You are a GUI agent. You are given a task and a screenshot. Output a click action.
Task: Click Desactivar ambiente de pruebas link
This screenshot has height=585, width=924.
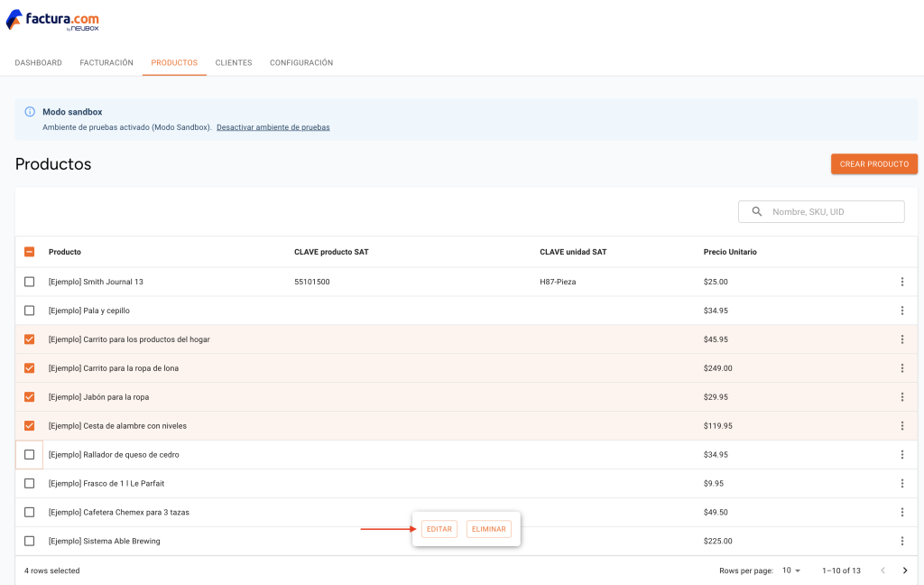[x=273, y=127]
